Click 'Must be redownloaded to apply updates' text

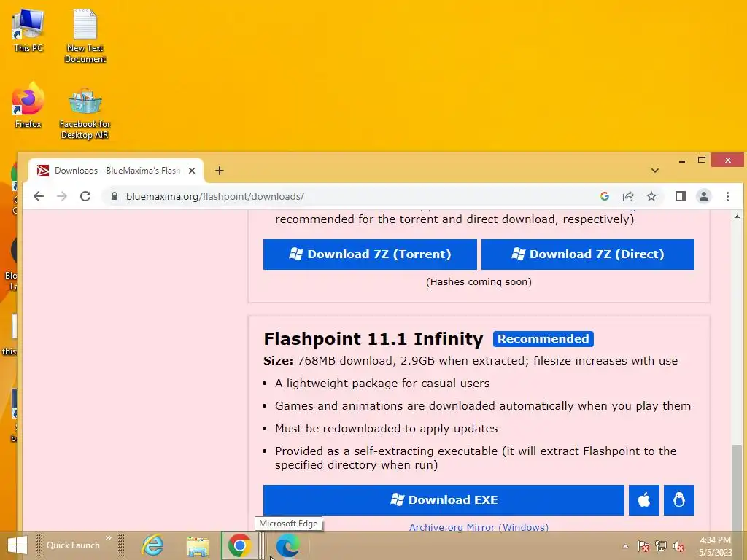[387, 429]
